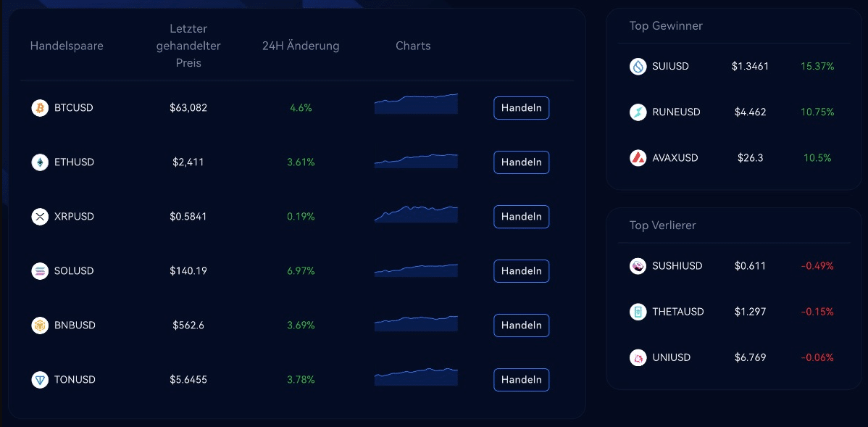Screen dimensions: 868x427
Task: Click the Avalanche icon in Top Gewinner
Action: (x=638, y=158)
